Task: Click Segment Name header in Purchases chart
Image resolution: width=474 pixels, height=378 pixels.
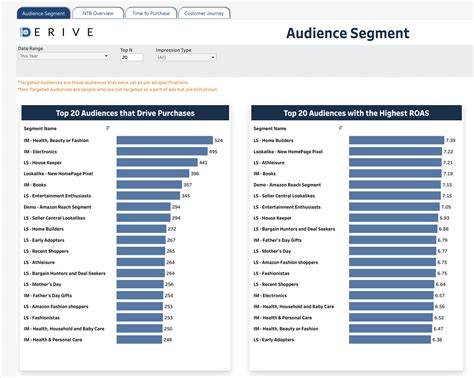Action: click(x=40, y=129)
